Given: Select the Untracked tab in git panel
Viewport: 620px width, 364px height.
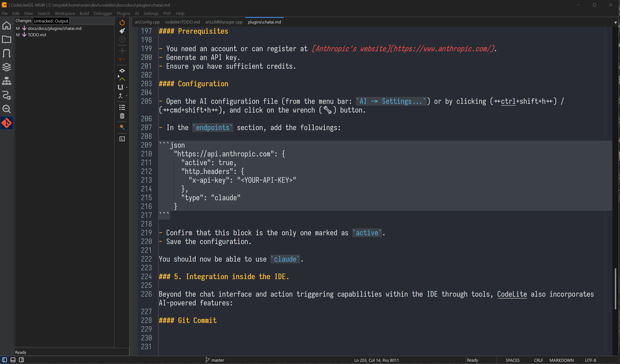Looking at the screenshot, I should tap(43, 21).
